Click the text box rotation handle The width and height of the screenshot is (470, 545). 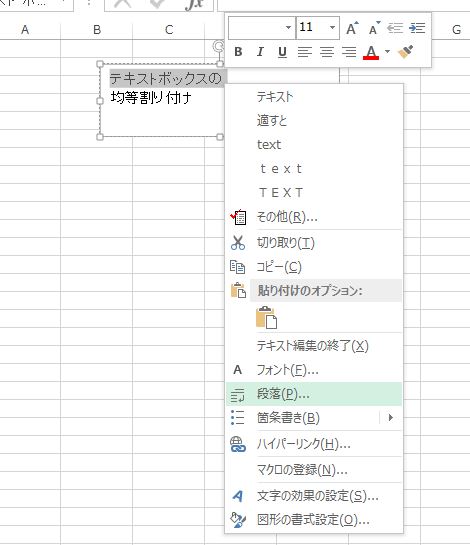(218, 46)
